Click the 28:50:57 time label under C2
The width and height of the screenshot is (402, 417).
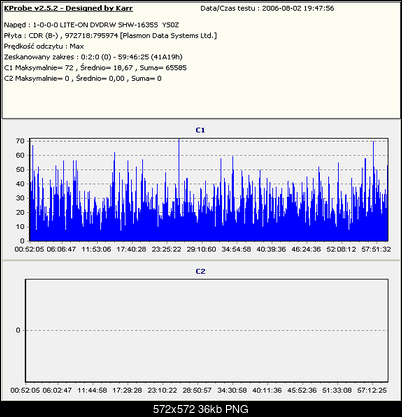pyautogui.click(x=197, y=390)
